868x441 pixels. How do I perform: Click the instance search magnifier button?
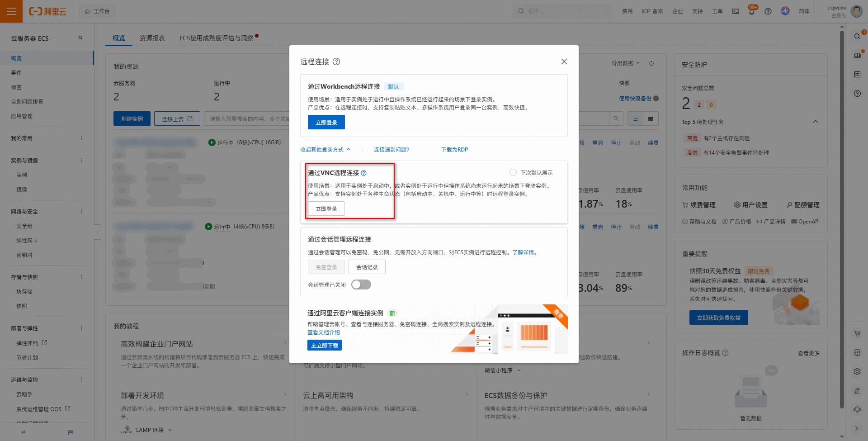(x=616, y=119)
